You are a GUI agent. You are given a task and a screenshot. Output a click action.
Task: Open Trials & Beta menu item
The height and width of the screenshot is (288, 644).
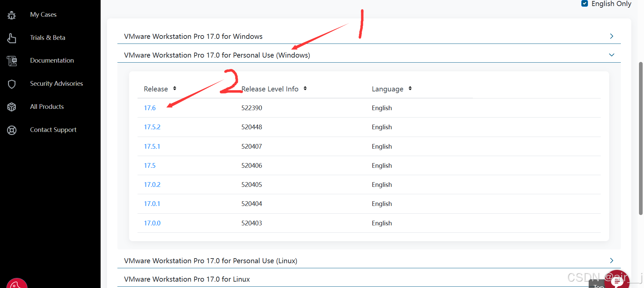pos(48,38)
